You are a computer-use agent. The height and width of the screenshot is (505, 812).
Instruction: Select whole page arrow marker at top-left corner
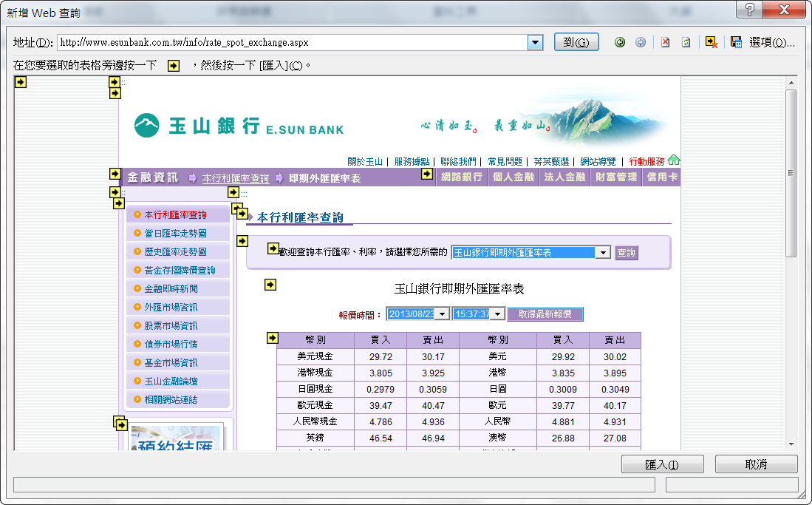tap(20, 82)
